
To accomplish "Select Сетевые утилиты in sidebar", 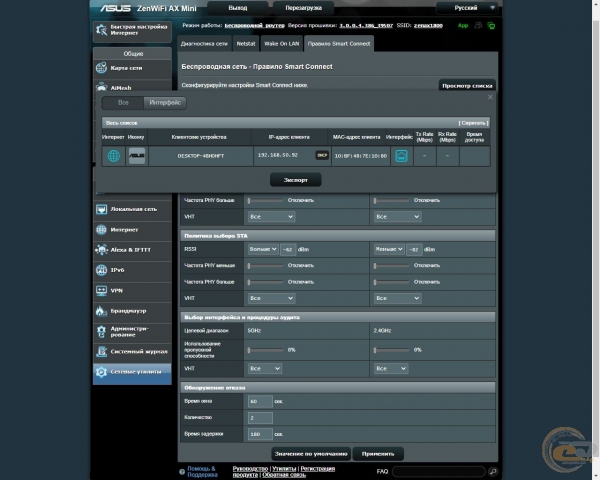I will pyautogui.click(x=132, y=372).
